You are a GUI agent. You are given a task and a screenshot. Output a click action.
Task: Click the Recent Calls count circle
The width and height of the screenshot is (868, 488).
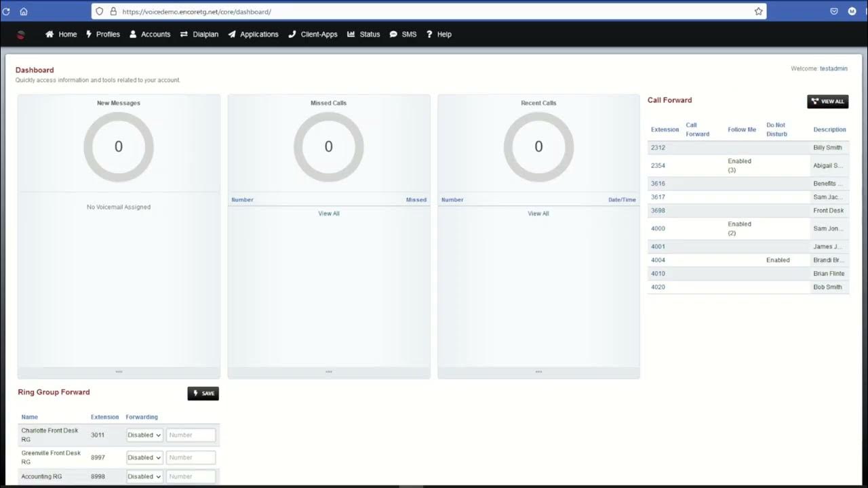pos(538,147)
